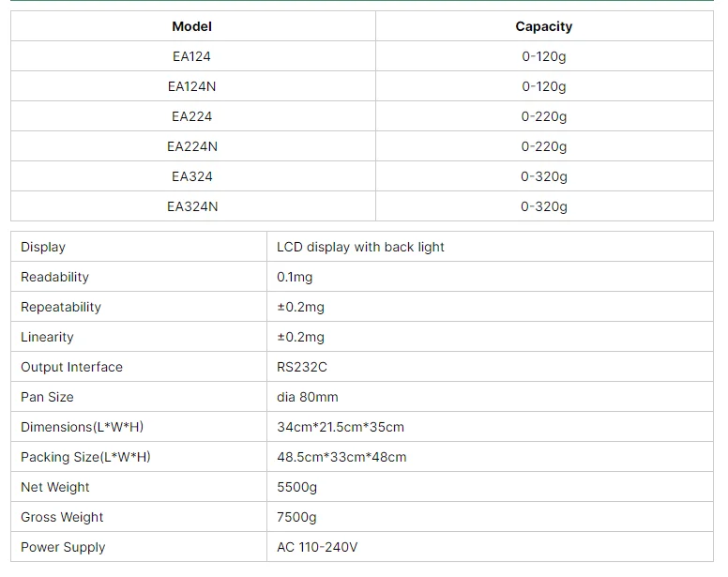The image size is (728, 577).
Task: Click the 0-120g capacity for EA124
Action: click(544, 56)
